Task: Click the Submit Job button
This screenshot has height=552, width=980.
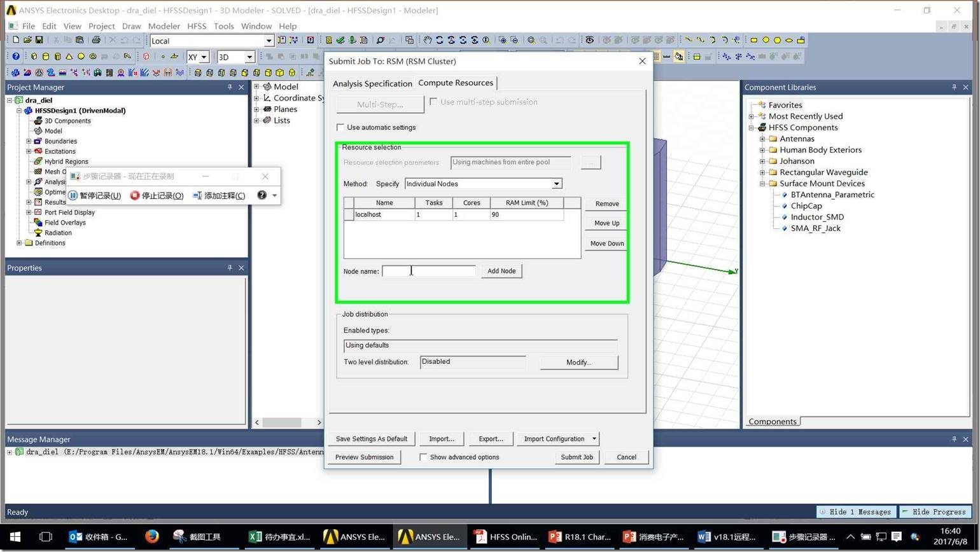Action: click(x=577, y=457)
